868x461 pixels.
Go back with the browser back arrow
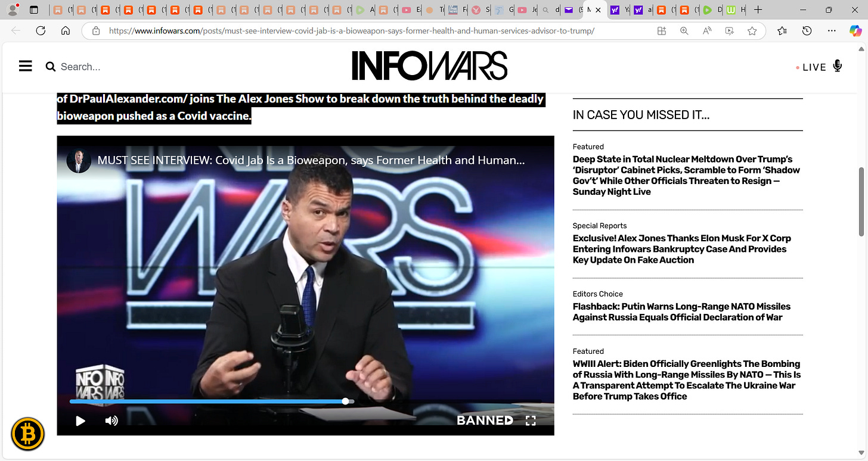point(15,31)
